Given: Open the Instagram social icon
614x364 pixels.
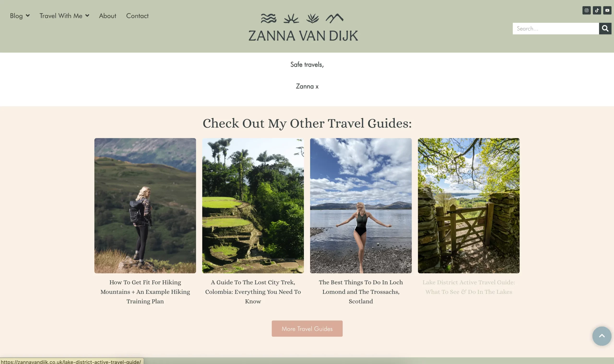Looking at the screenshot, I should tap(586, 10).
